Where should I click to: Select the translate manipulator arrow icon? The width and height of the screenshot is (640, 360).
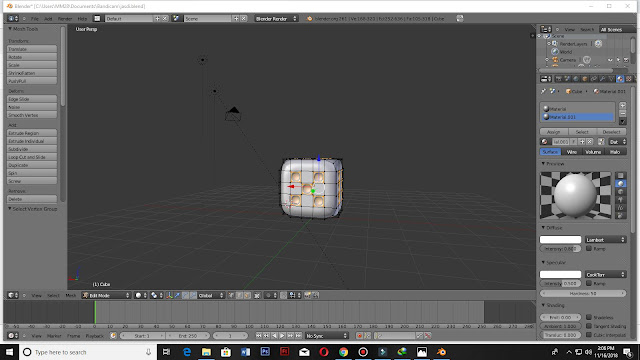click(x=177, y=295)
